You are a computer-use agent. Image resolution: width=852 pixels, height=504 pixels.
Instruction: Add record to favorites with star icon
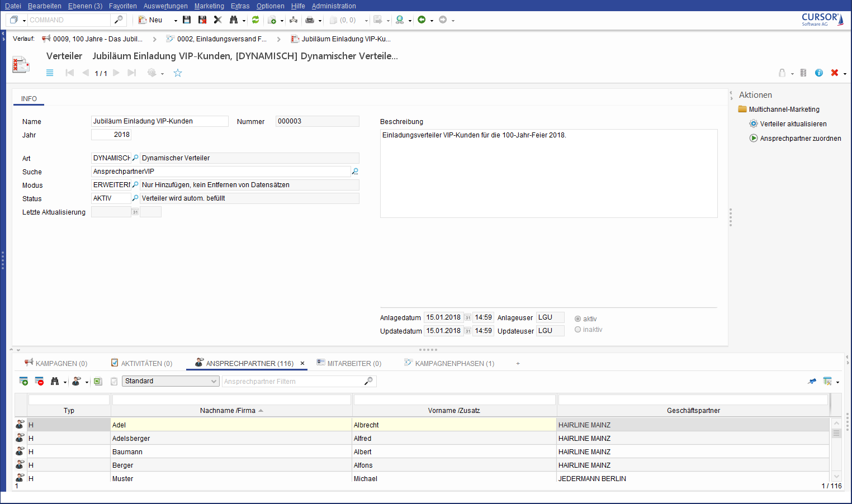(178, 73)
